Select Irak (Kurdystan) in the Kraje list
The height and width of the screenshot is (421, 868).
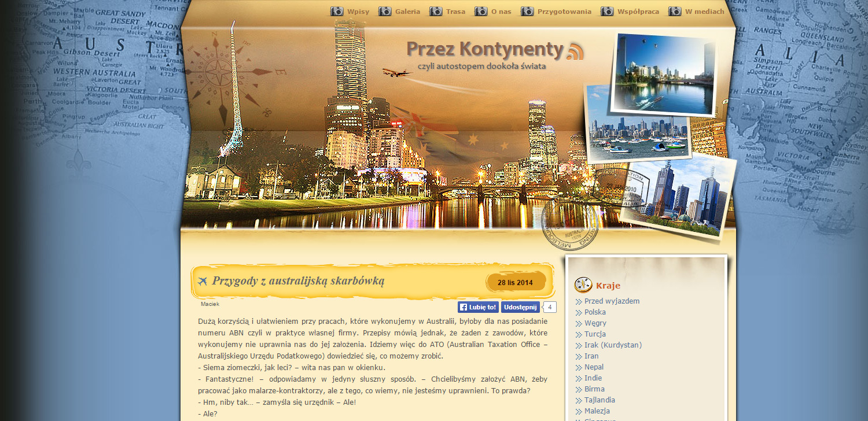[x=613, y=345]
